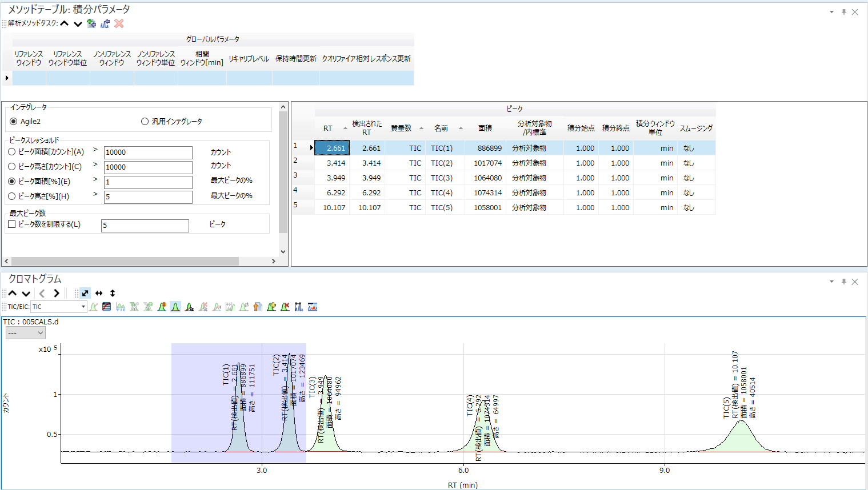Select ピーク高さ[%](H) threshold option

coord(11,196)
